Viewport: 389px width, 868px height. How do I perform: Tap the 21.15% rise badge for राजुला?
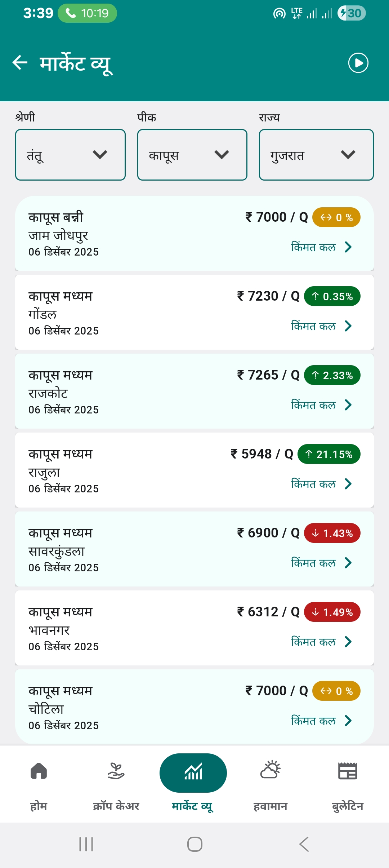click(x=329, y=454)
